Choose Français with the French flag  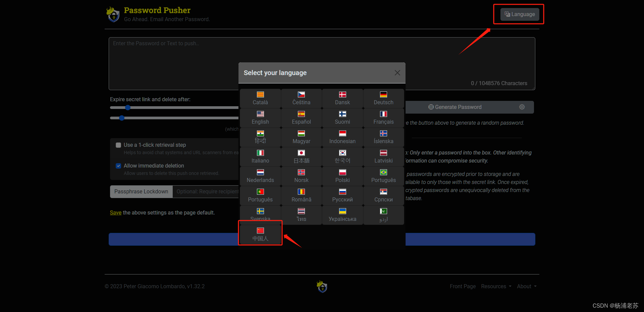click(383, 118)
